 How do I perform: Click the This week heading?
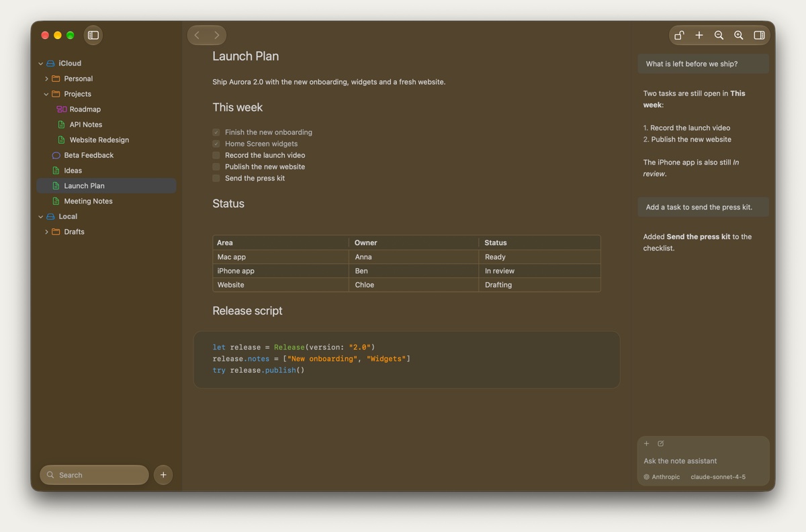[238, 107]
